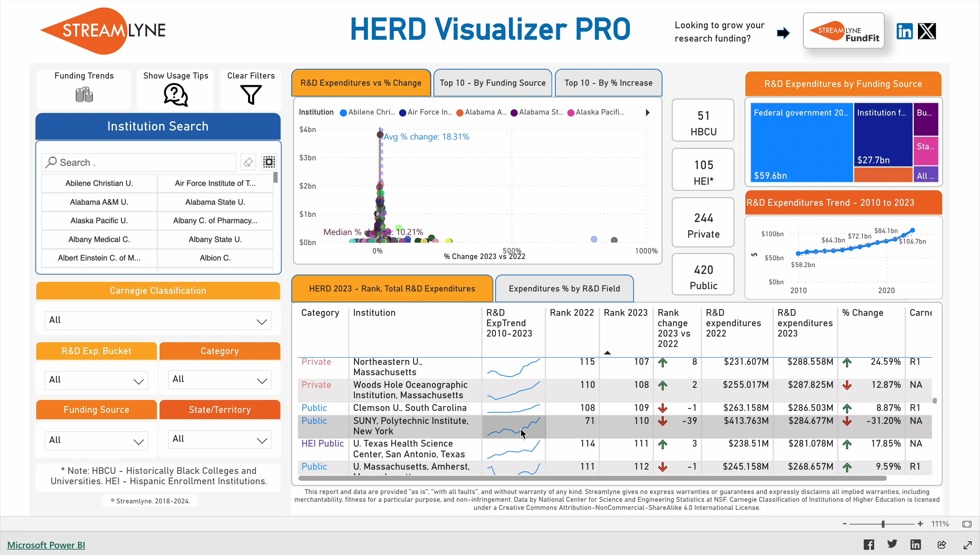Open the X (Twitter) icon in header
The image size is (980, 555).
pyautogui.click(x=927, y=31)
